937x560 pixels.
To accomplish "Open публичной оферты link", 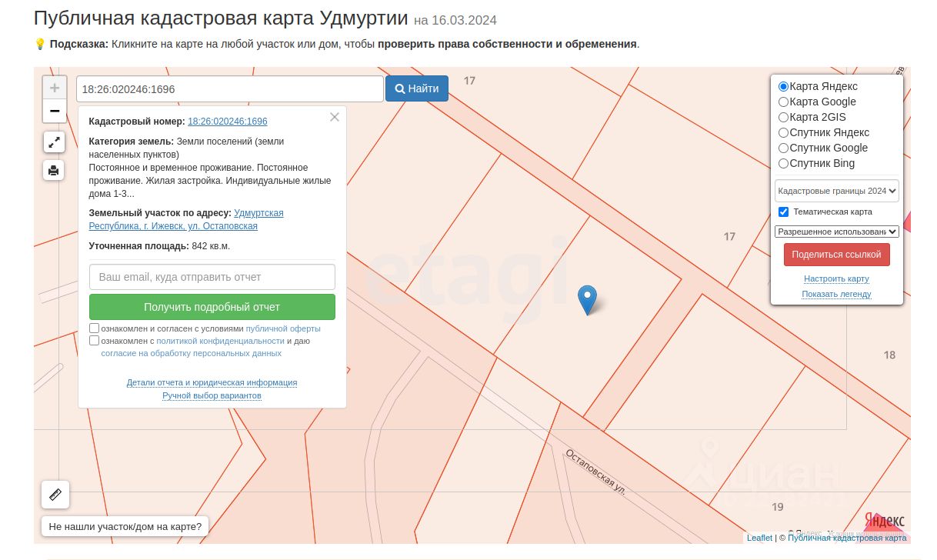I will [283, 328].
